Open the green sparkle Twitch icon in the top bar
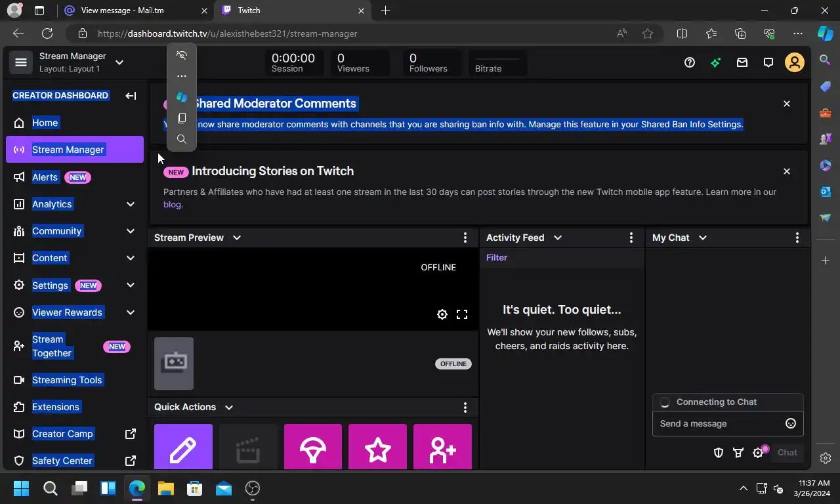Image resolution: width=840 pixels, height=504 pixels. tap(715, 62)
